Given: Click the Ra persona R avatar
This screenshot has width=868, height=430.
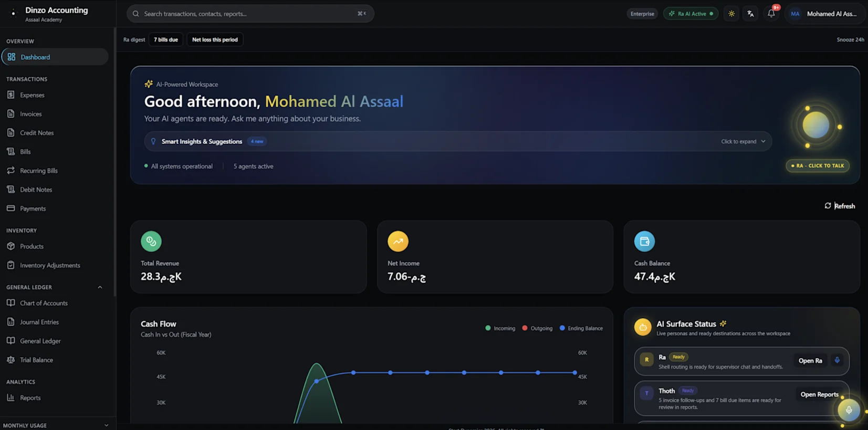Looking at the screenshot, I should tap(647, 360).
